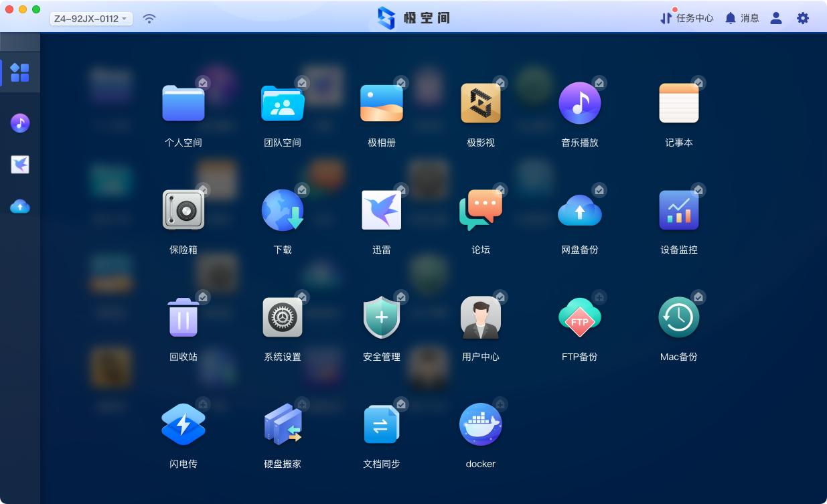The width and height of the screenshot is (827, 504).
Task: Select the music player in the sidebar
Action: pyautogui.click(x=20, y=123)
